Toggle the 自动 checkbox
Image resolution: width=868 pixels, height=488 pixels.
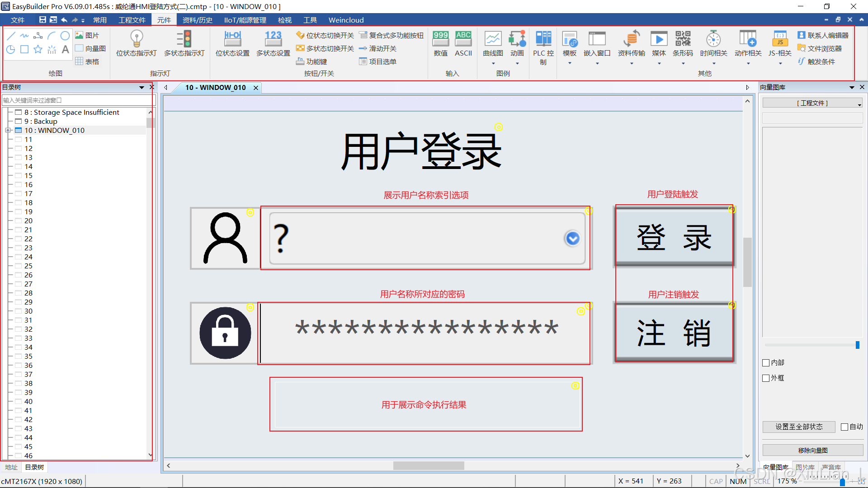(844, 427)
